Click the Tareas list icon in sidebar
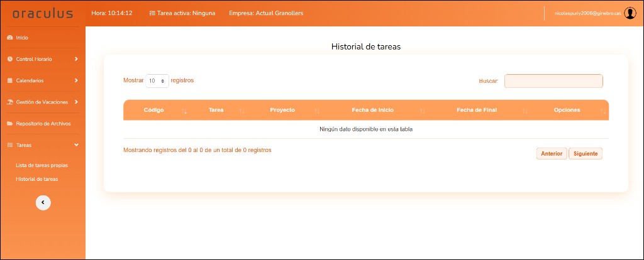The height and width of the screenshot is (260, 644). (x=10, y=145)
